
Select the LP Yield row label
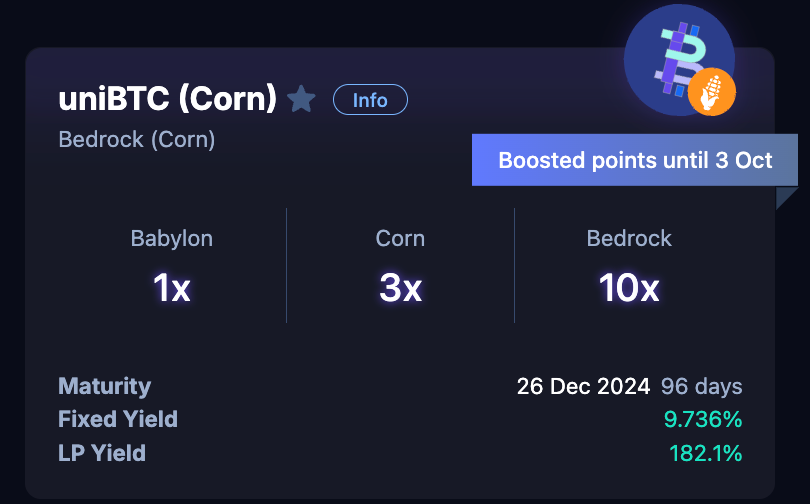tap(102, 453)
